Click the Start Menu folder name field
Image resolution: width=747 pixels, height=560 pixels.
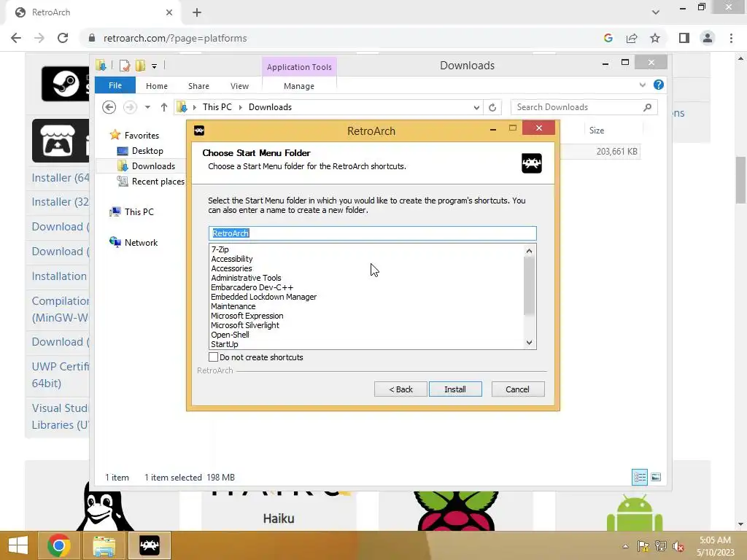[373, 233]
